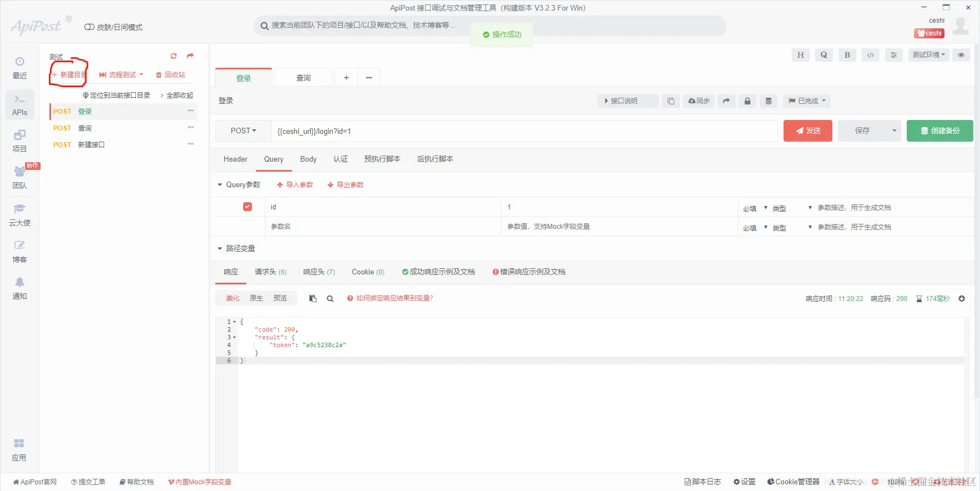Open the POST request method dropdown
980x491 pixels.
[x=244, y=131]
